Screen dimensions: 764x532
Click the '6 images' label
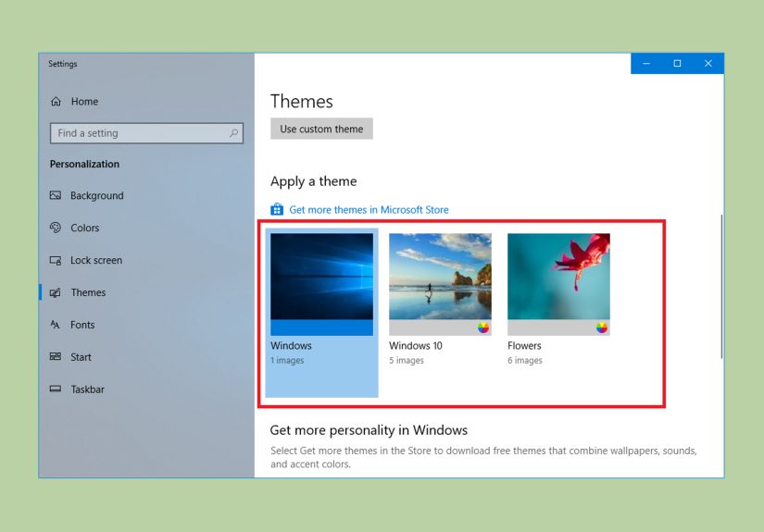click(x=525, y=360)
